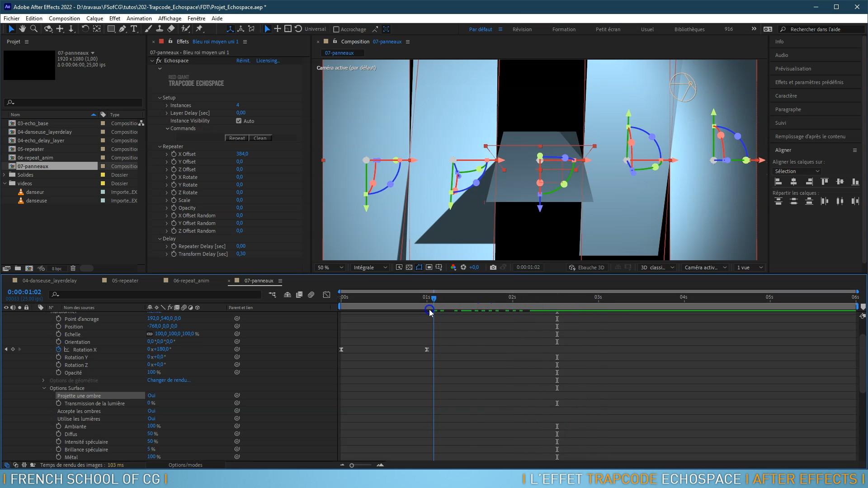Select the Animation menu item

pos(138,18)
